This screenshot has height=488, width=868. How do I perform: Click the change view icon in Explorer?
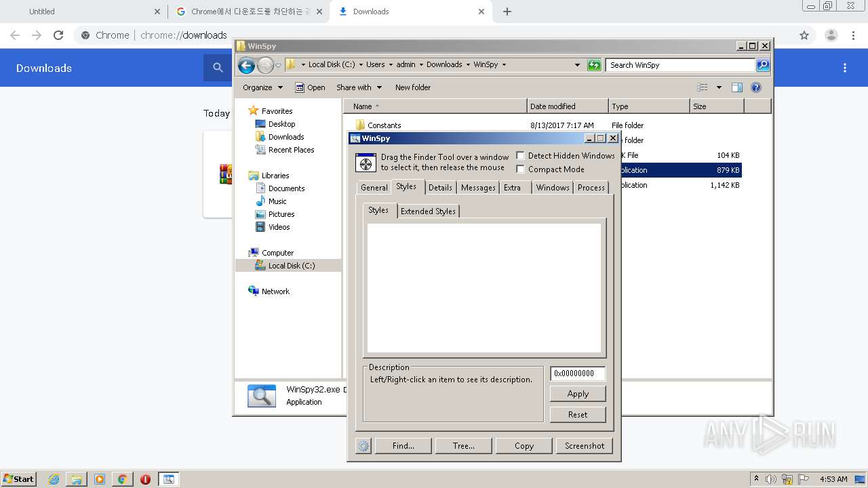tap(703, 87)
